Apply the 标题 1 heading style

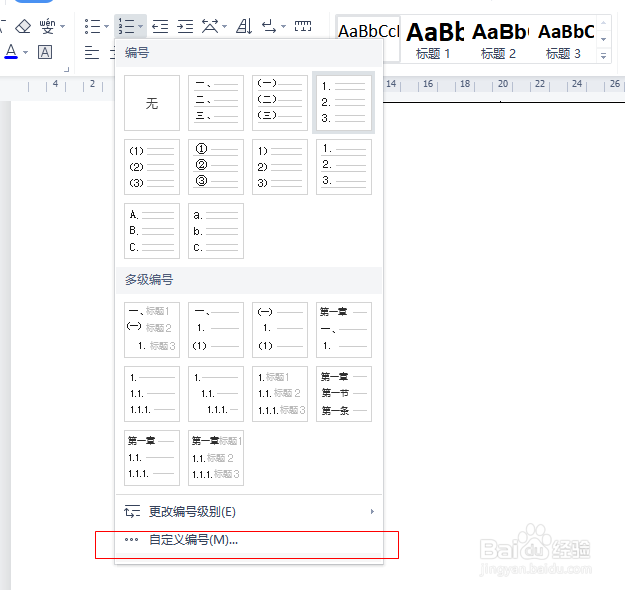coord(433,39)
